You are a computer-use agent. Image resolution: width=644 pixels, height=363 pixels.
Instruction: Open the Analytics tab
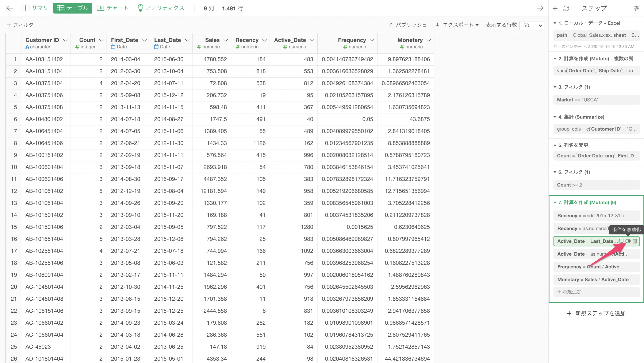(x=161, y=8)
